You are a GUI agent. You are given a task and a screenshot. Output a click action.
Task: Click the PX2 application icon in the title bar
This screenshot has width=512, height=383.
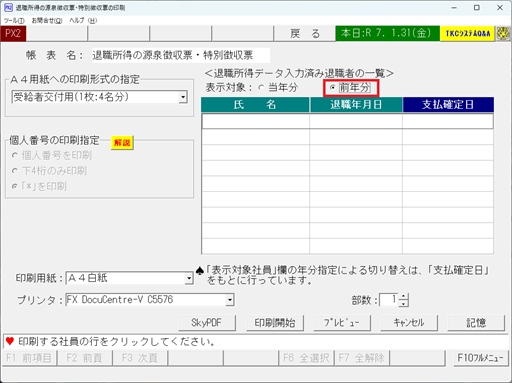[8, 7]
